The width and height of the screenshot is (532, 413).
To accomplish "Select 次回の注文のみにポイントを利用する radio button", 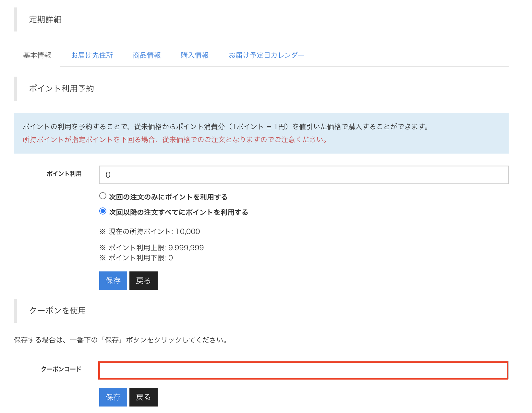I will point(103,196).
